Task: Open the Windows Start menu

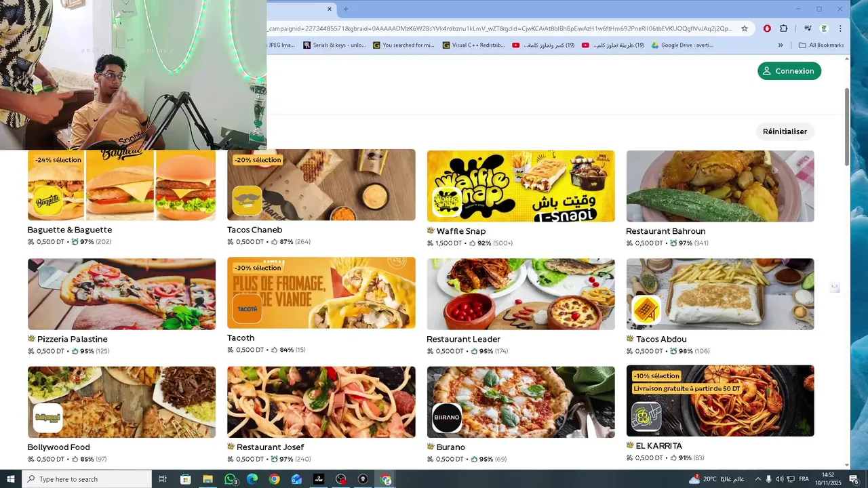Action: click(x=10, y=479)
